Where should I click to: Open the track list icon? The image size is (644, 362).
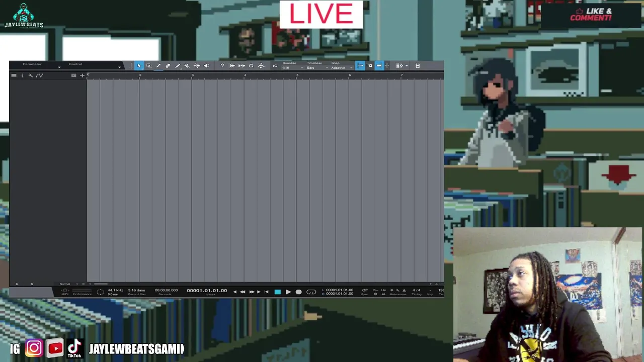tap(73, 75)
